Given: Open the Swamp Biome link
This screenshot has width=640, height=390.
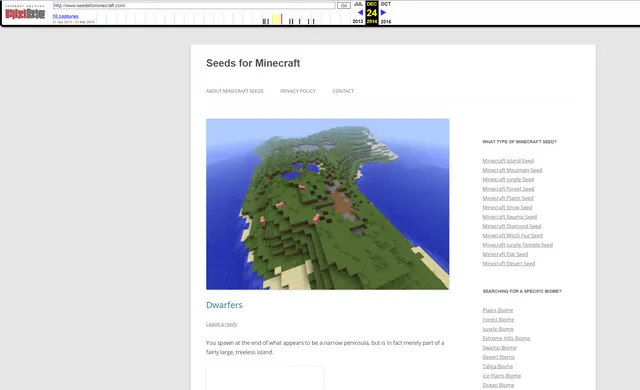Looking at the screenshot, I should (x=500, y=348).
